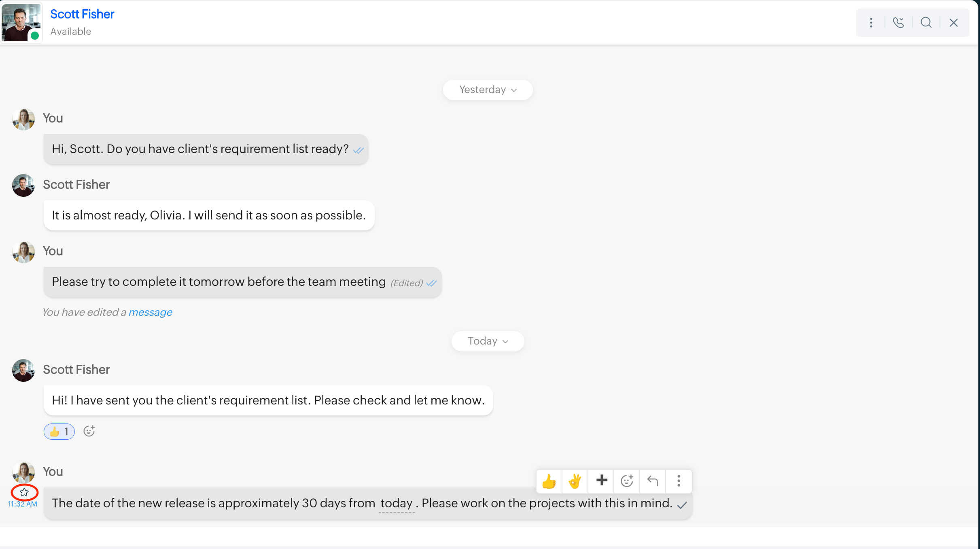Image resolution: width=980 pixels, height=549 pixels.
Task: Open emoji reaction picker in message toolbar
Action: coord(627,481)
